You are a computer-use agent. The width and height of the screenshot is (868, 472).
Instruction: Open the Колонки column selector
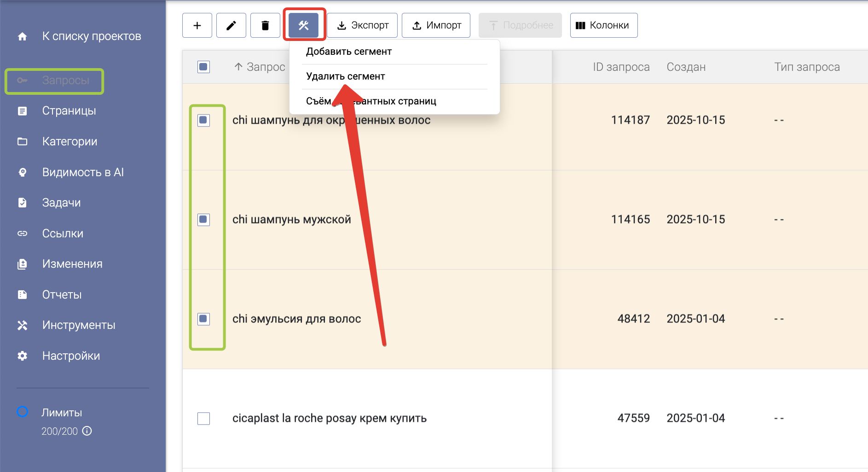tap(603, 25)
